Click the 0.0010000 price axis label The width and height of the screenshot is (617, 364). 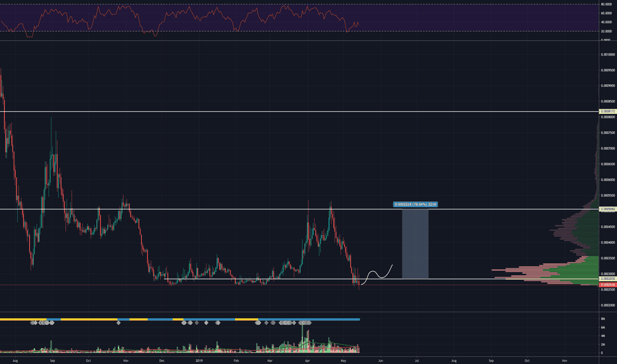[608, 55]
